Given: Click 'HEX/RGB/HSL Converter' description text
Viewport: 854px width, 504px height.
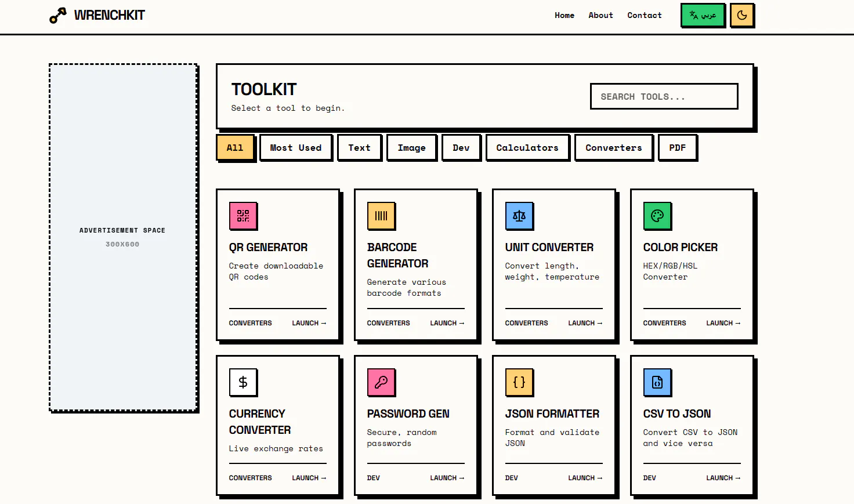Looking at the screenshot, I should 670,271.
